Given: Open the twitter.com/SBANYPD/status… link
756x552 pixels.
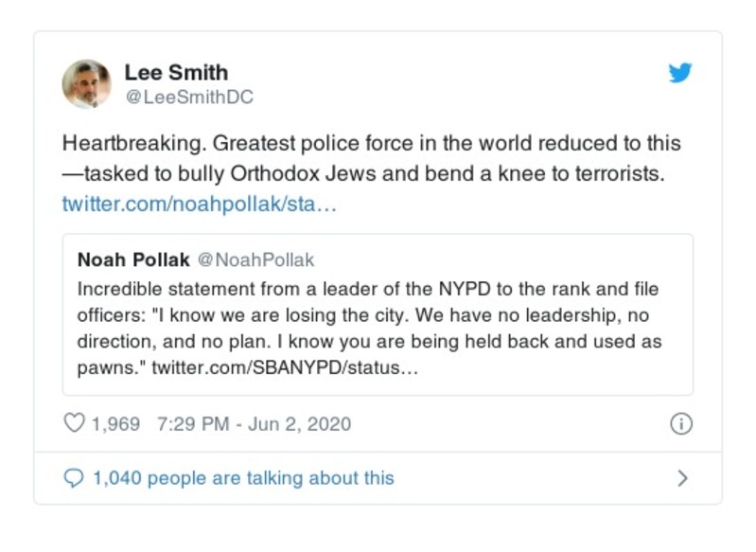Looking at the screenshot, I should pyautogui.click(x=285, y=366).
